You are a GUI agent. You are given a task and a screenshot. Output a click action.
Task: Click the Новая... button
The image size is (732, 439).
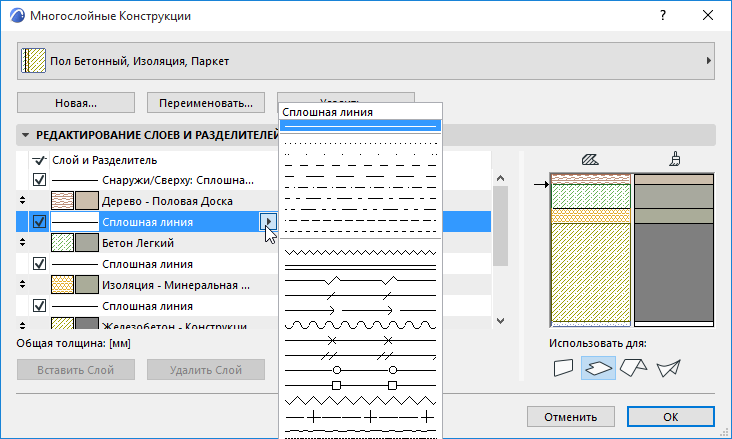coord(76,102)
